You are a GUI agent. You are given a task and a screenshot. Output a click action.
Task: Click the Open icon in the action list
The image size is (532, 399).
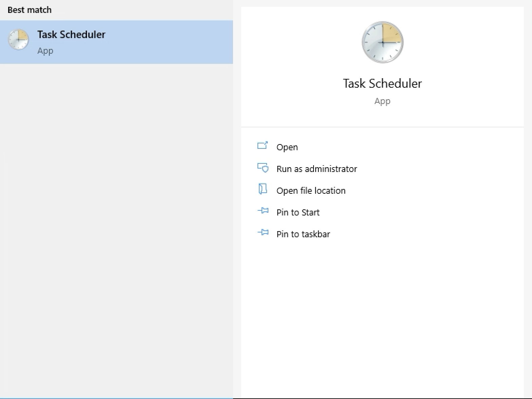263,146
